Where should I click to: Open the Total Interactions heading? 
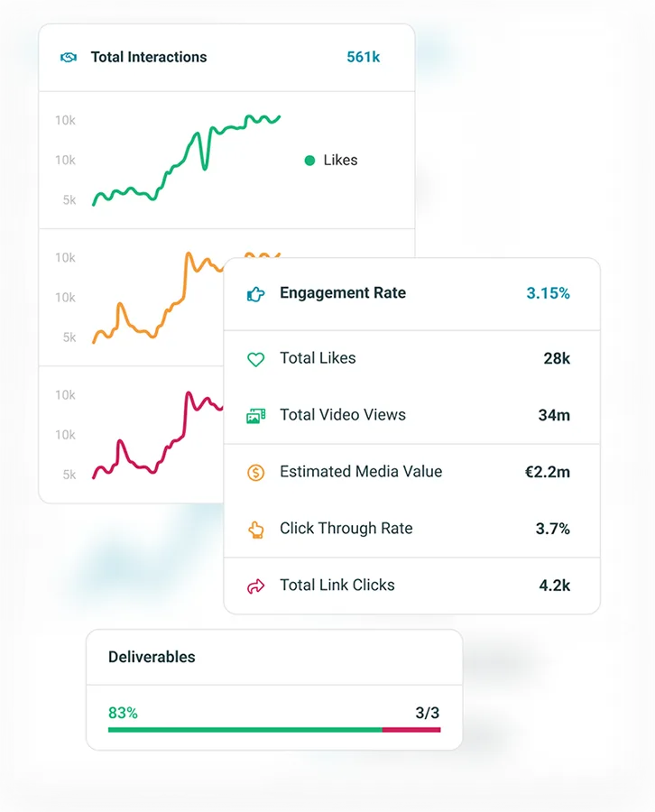click(x=149, y=58)
